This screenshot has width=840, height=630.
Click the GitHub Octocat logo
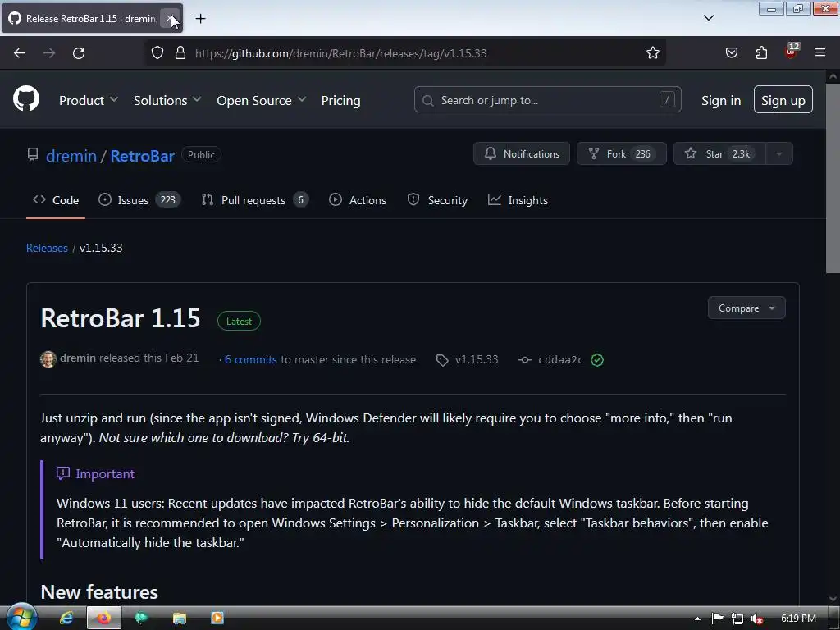(25, 99)
